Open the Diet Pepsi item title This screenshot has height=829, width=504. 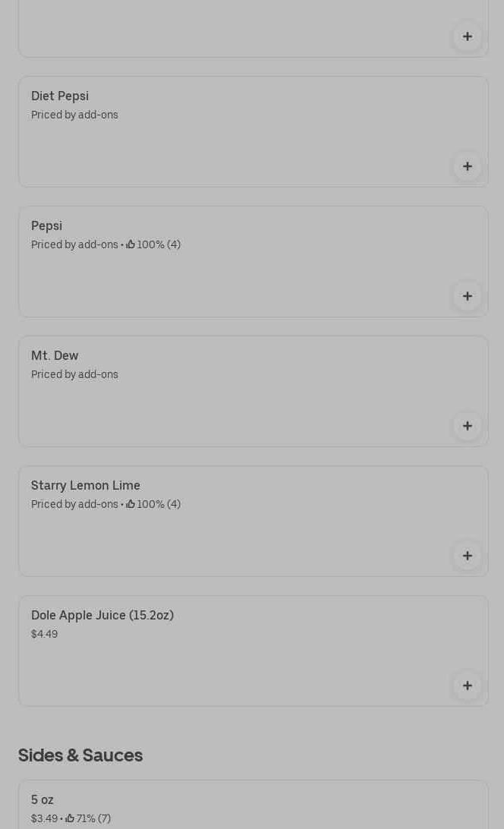coord(60,96)
